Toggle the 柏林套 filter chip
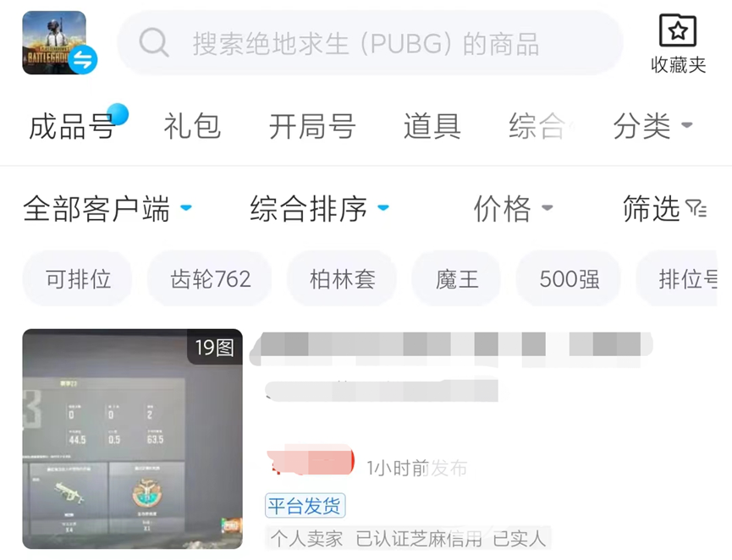This screenshot has height=560, width=732. (x=342, y=278)
